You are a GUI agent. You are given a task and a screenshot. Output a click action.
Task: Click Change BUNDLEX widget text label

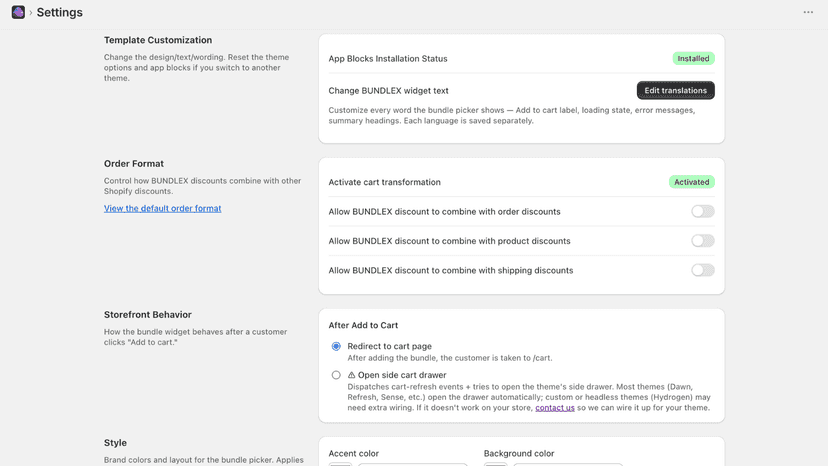point(388,91)
